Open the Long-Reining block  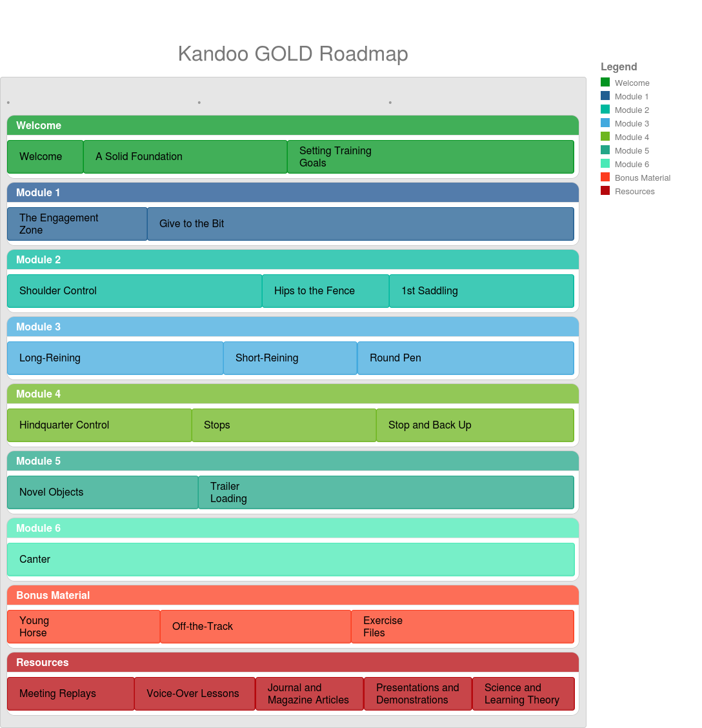click(115, 358)
